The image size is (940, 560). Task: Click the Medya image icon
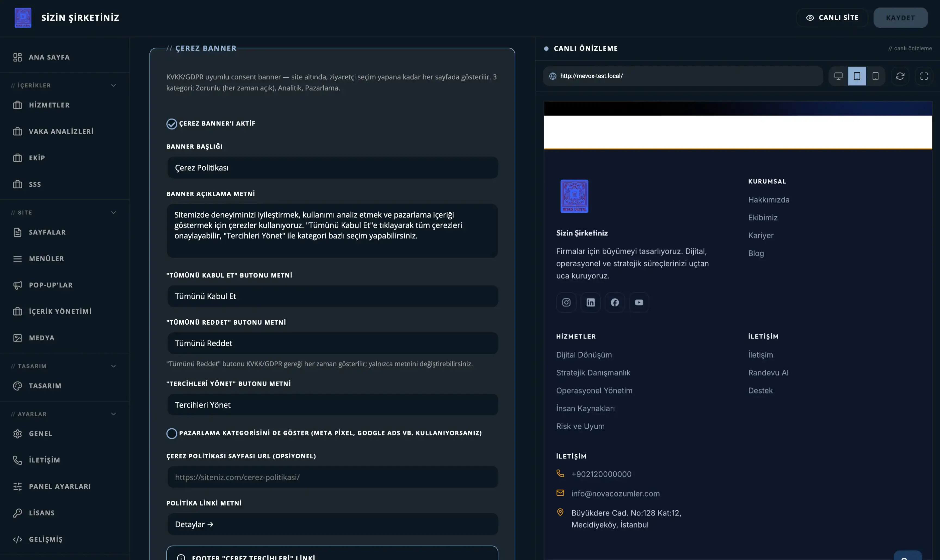[x=17, y=338]
